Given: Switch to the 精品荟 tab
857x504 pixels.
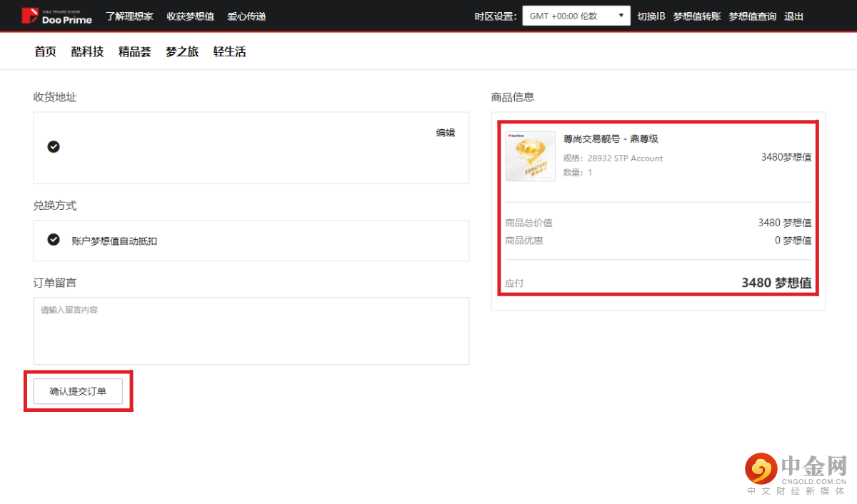Looking at the screenshot, I should pyautogui.click(x=134, y=51).
